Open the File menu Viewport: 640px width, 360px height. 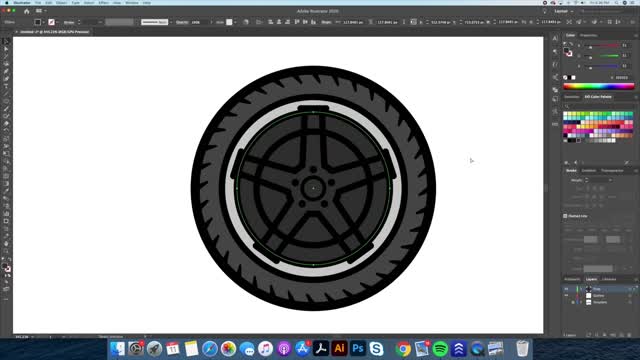(38, 2)
